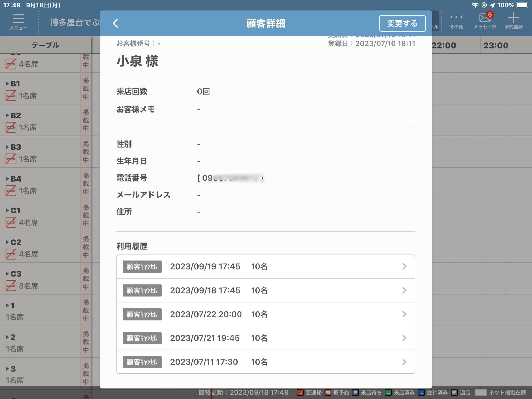Image resolution: width=532 pixels, height=399 pixels.
Task: Tap the 掲載中 status for table 2
Action: click(86, 342)
